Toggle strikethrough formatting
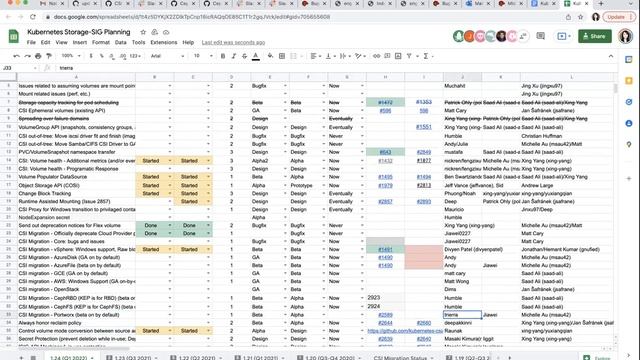Screen dimensions: 640x360 [x=244, y=56]
